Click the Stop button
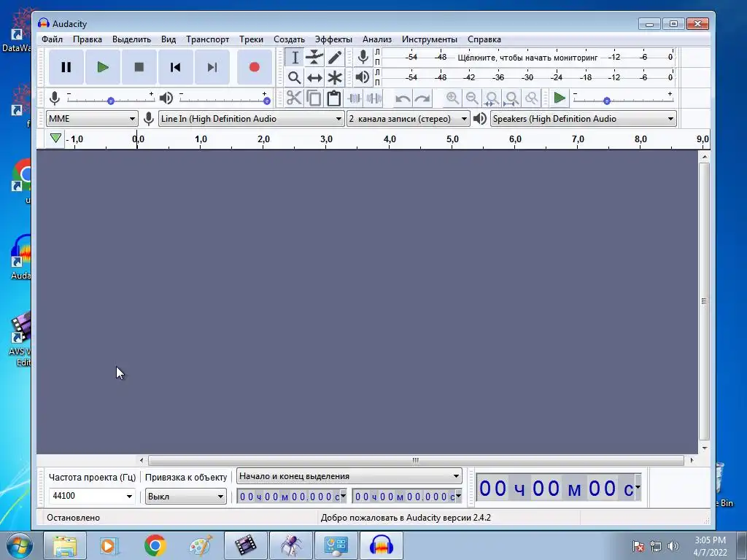Image resolution: width=747 pixels, height=560 pixels. (x=139, y=67)
